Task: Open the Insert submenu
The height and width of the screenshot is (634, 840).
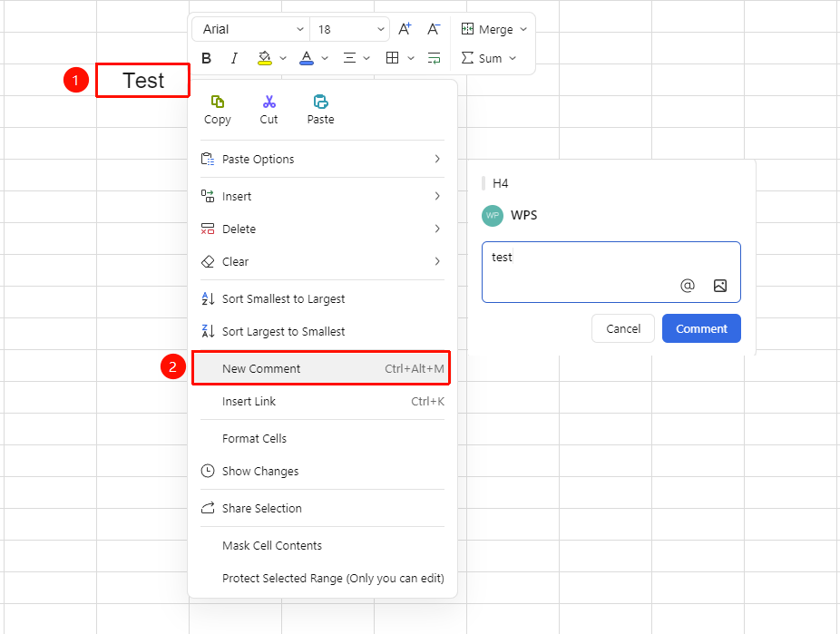Action: point(323,197)
